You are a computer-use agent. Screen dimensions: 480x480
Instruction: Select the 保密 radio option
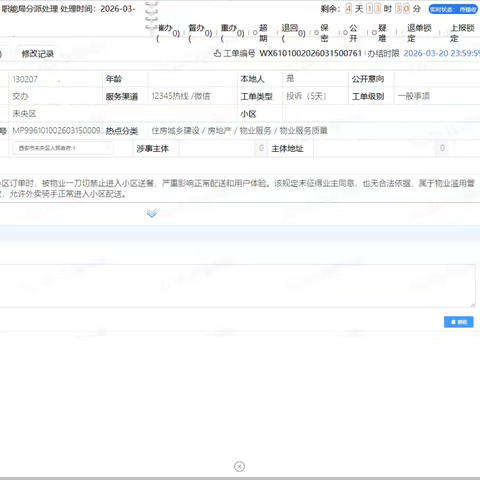click(316, 33)
